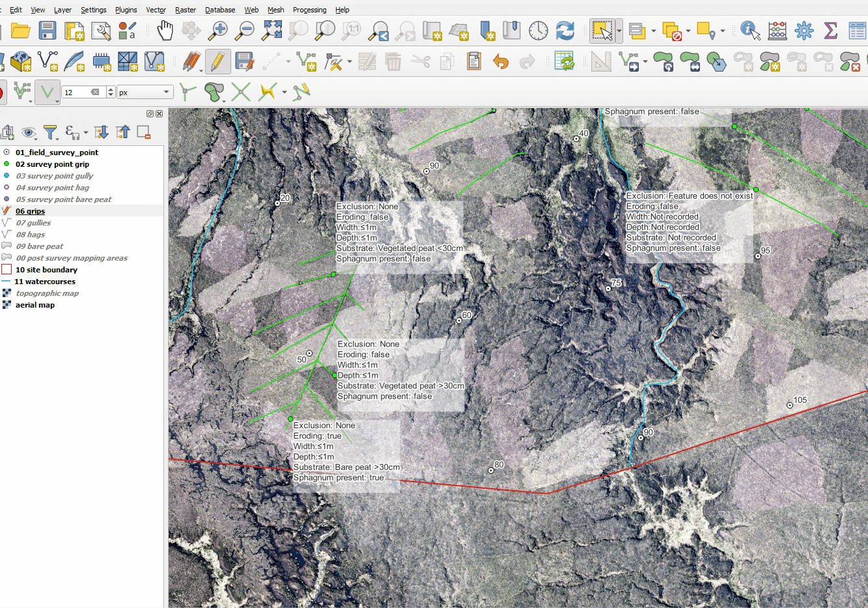The width and height of the screenshot is (868, 608).
Task: Open the Vector menu
Action: click(x=156, y=10)
